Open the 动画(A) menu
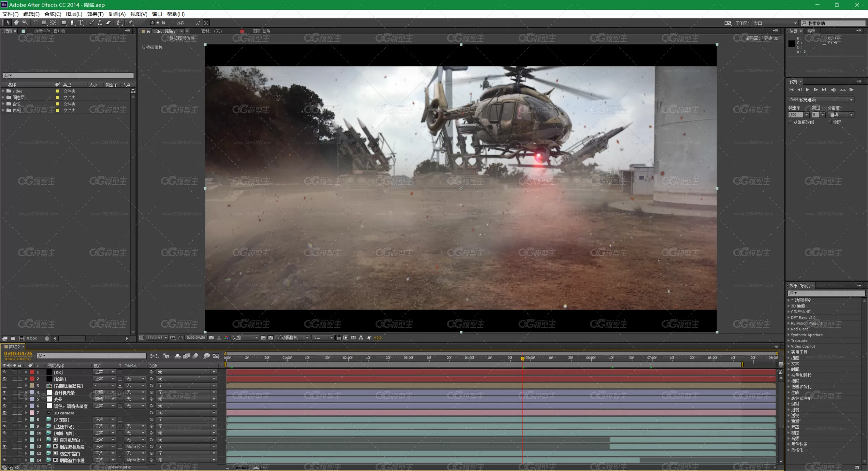 [x=117, y=14]
